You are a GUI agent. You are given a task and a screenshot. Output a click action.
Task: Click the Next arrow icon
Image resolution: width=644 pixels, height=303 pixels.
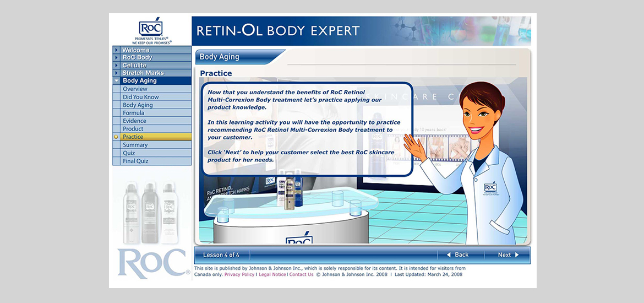pos(517,255)
